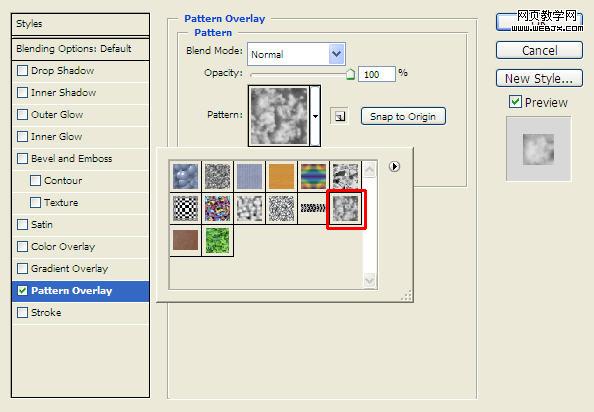Click the create new preset from pattern icon
Screen dimensions: 594x412
(x=339, y=116)
